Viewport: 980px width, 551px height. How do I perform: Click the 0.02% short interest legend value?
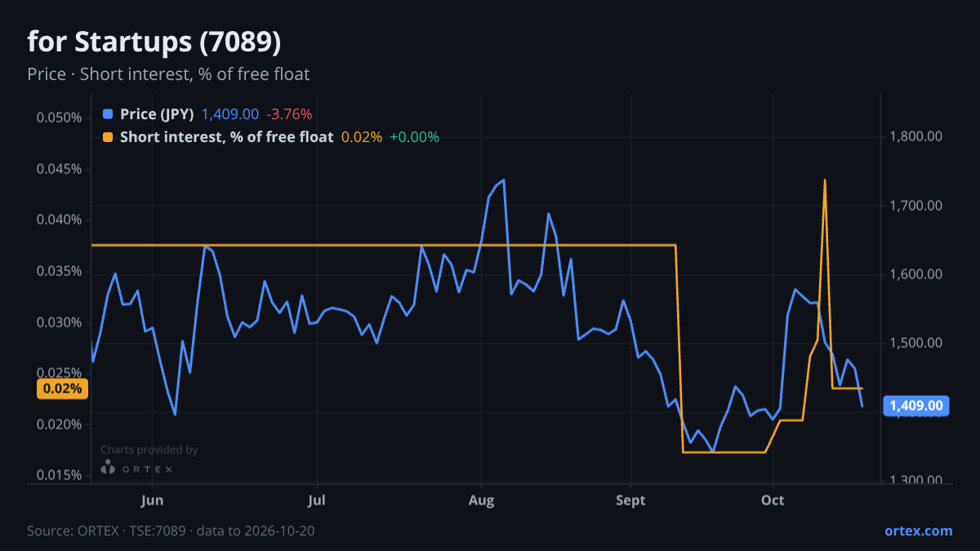[x=362, y=137]
